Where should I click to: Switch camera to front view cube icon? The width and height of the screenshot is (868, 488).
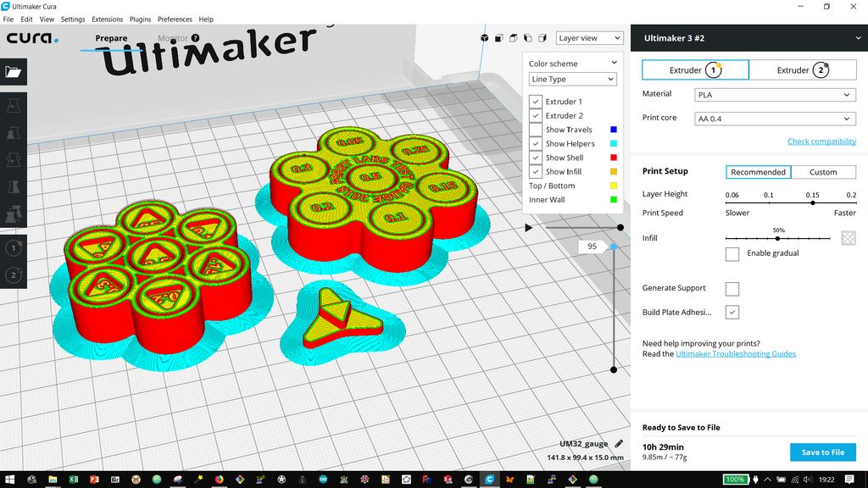[498, 37]
